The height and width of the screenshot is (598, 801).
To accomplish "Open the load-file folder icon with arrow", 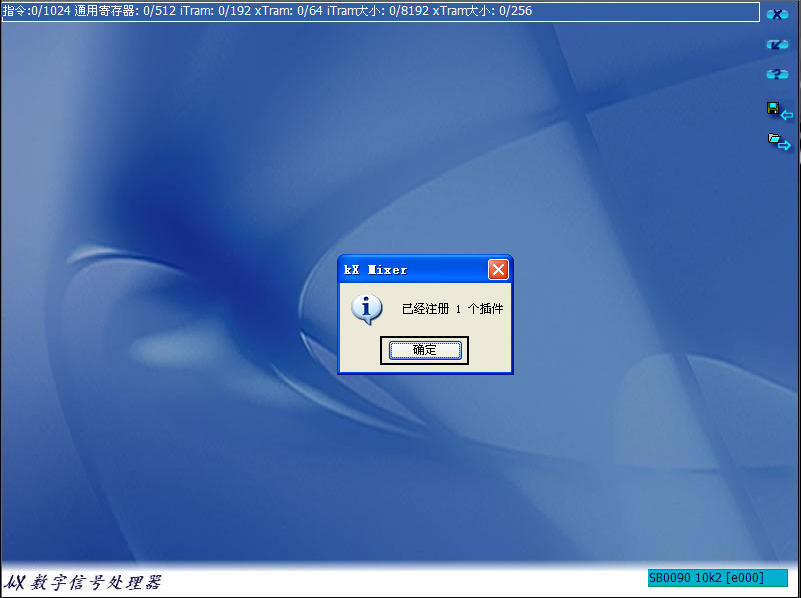I will (x=772, y=137).
